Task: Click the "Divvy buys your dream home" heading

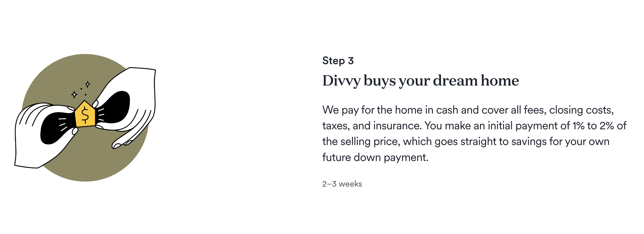Action: 420,81
